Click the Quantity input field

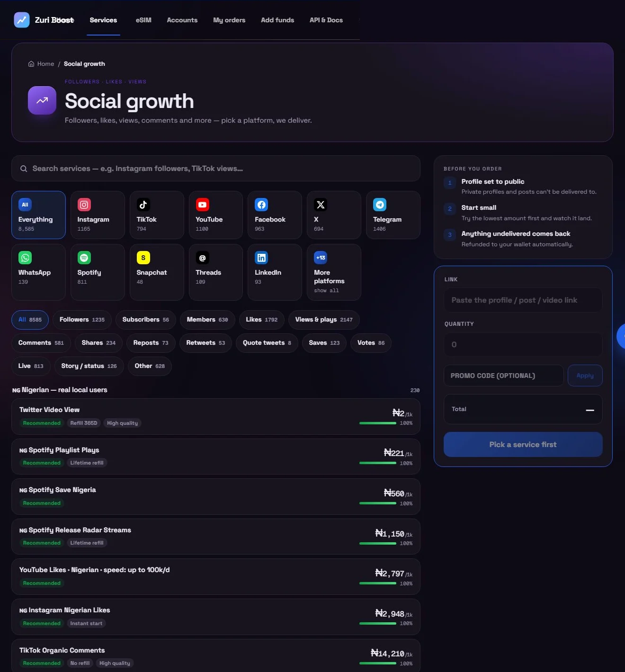click(523, 344)
